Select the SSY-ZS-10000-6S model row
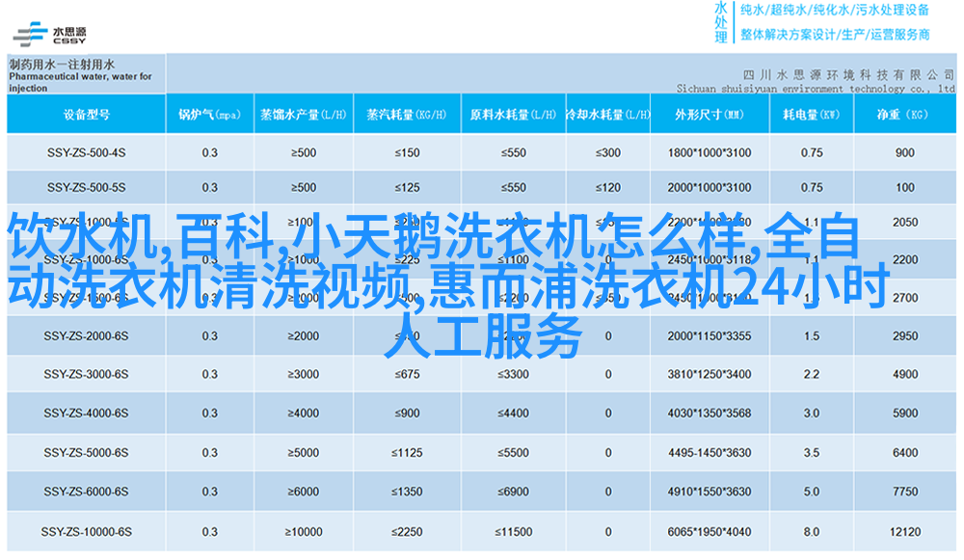The width and height of the screenshot is (964, 560). (x=87, y=531)
